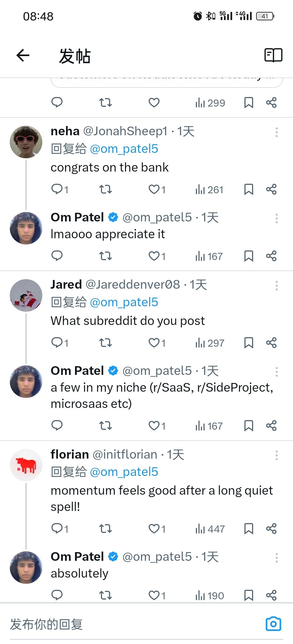293x644 pixels.
Task: Open the @om_patel5 mention under neha
Action: point(124,149)
